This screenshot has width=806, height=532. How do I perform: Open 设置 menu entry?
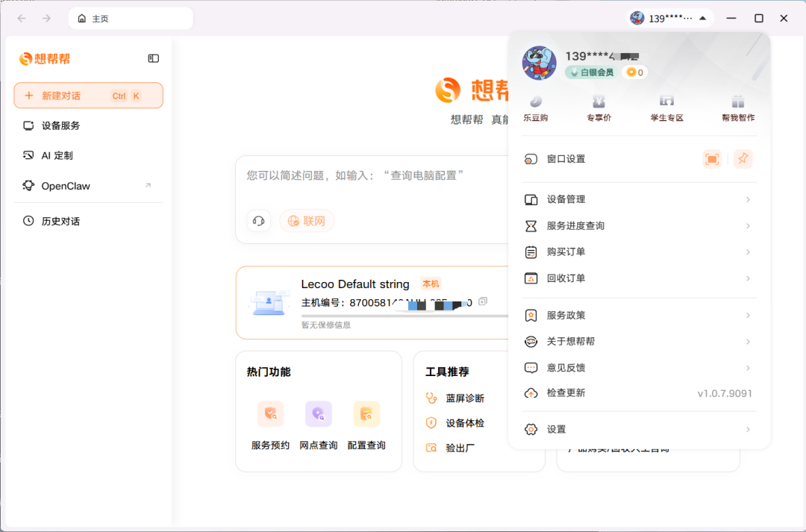639,429
